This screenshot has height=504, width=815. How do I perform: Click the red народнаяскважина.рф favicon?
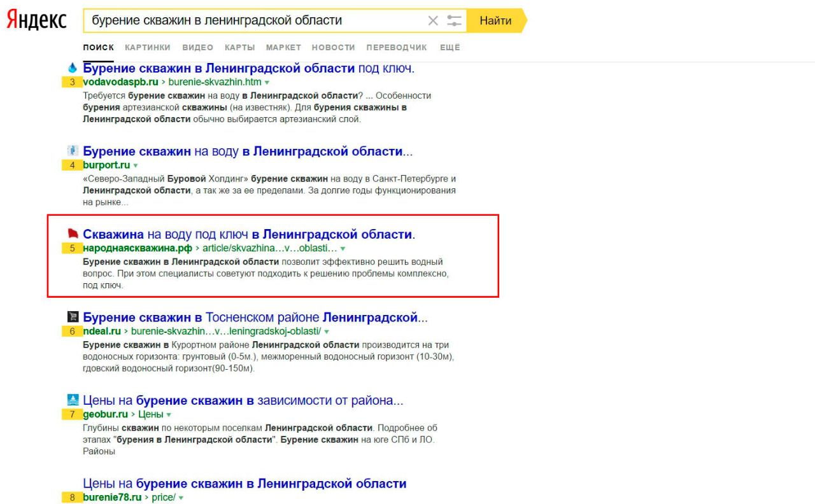pyautogui.click(x=72, y=234)
